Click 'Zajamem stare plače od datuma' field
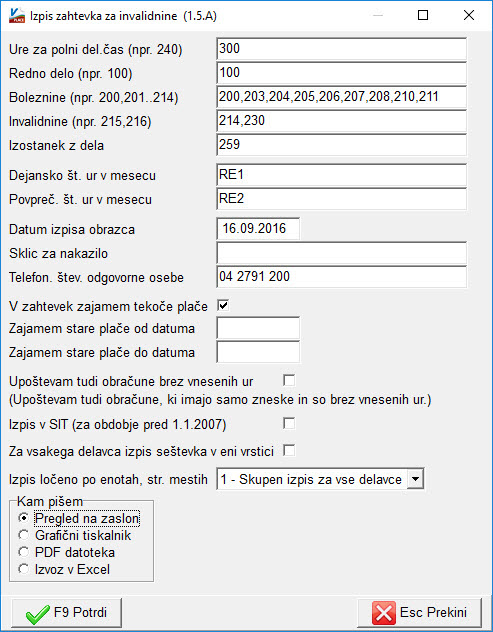Viewport: 493px width, 632px height. pos(258,328)
